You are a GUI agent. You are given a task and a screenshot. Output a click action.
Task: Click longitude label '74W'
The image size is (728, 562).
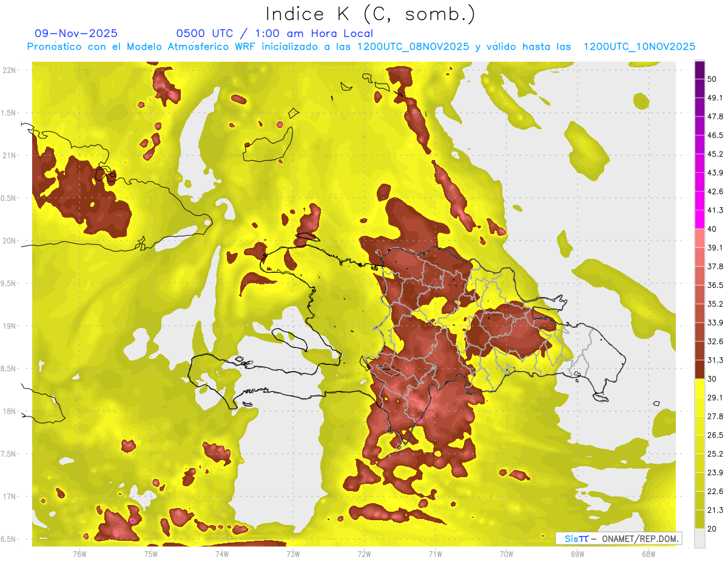point(222,554)
